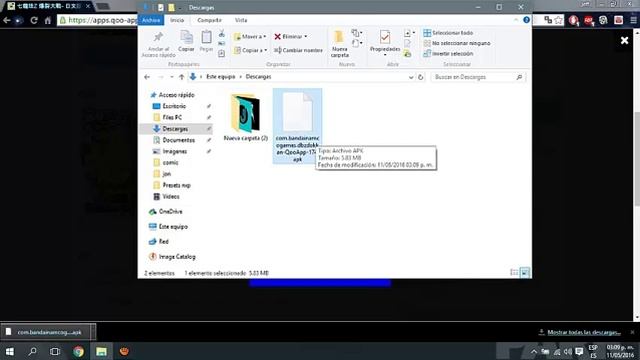This screenshot has width=640, height=360.
Task: Click the Explorer help question mark icon
Action: pos(527,20)
